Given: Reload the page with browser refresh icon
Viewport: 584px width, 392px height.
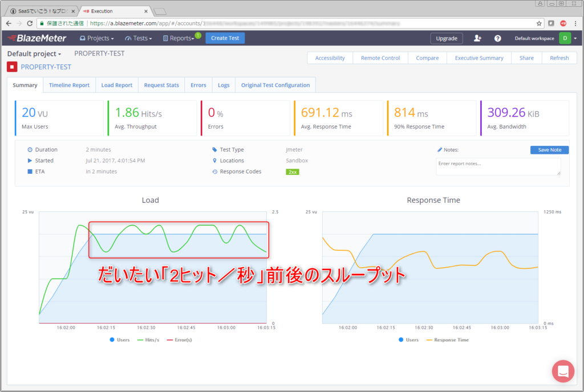Looking at the screenshot, I should click(x=30, y=23).
